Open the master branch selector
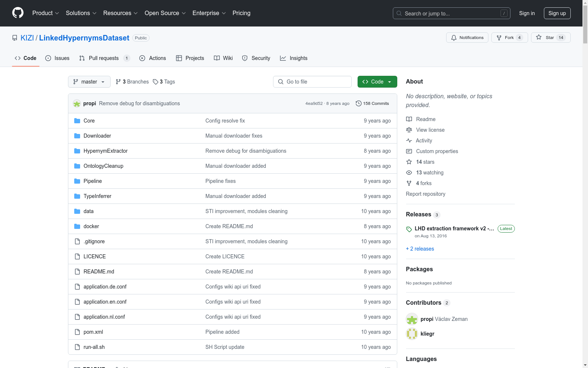The height and width of the screenshot is (368, 588). tap(89, 82)
